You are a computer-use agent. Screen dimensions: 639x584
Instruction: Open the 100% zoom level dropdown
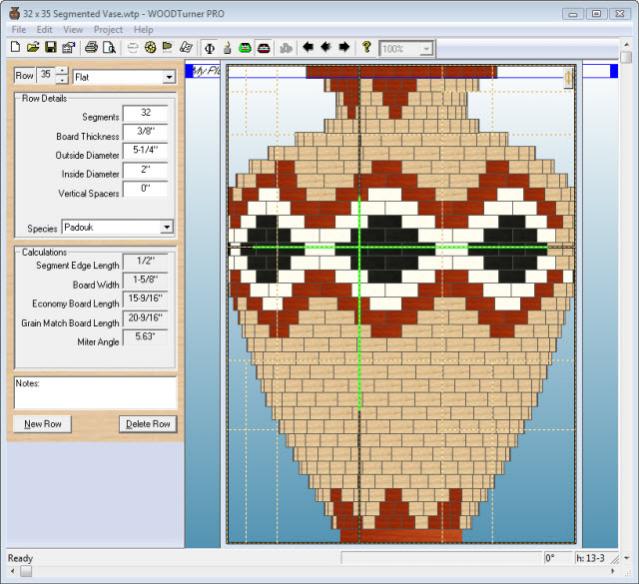click(x=427, y=48)
